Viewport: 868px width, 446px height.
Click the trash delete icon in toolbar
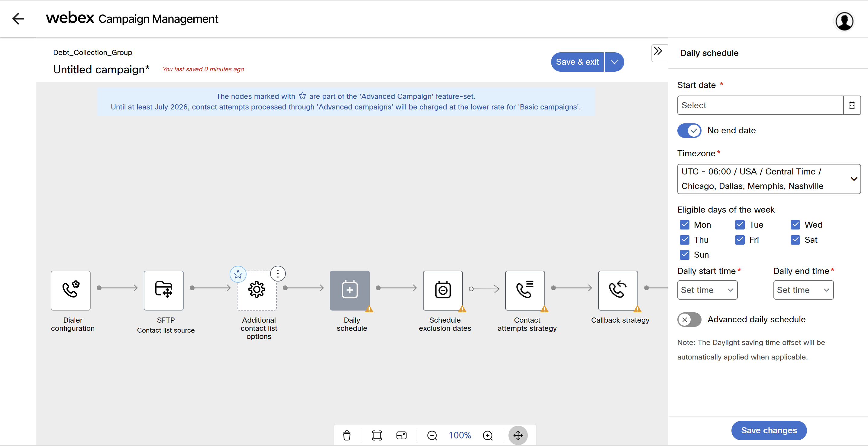[x=347, y=435]
